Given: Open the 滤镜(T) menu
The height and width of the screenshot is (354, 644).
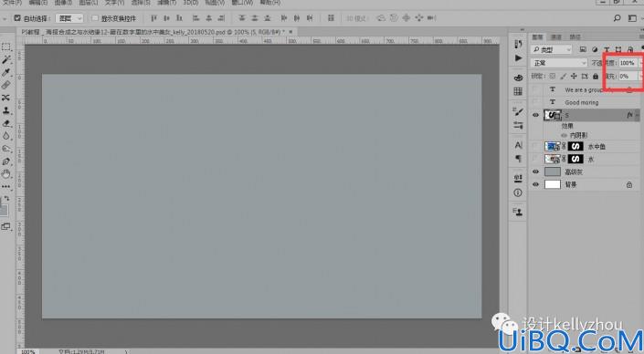Looking at the screenshot, I should [166, 3].
